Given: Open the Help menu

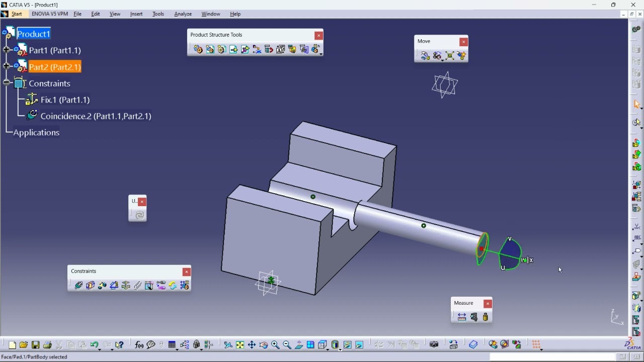Looking at the screenshot, I should pos(235,14).
